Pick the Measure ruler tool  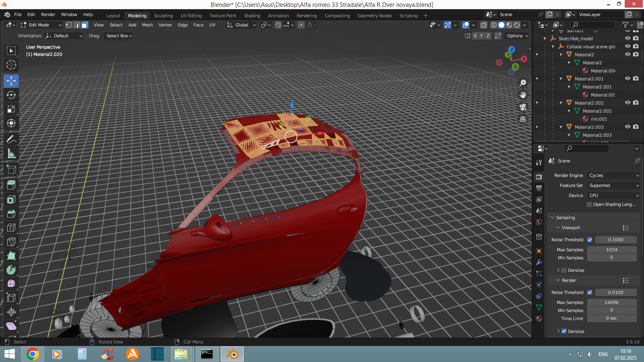[11, 154]
